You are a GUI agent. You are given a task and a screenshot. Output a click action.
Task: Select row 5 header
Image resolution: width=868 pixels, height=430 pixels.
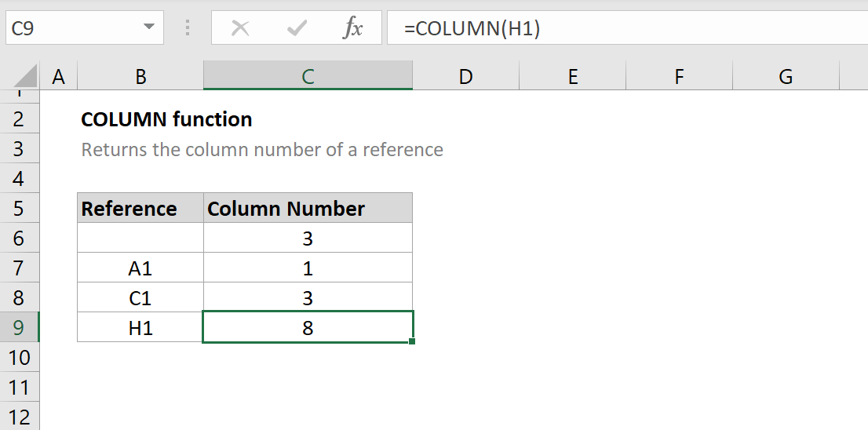[x=20, y=208]
